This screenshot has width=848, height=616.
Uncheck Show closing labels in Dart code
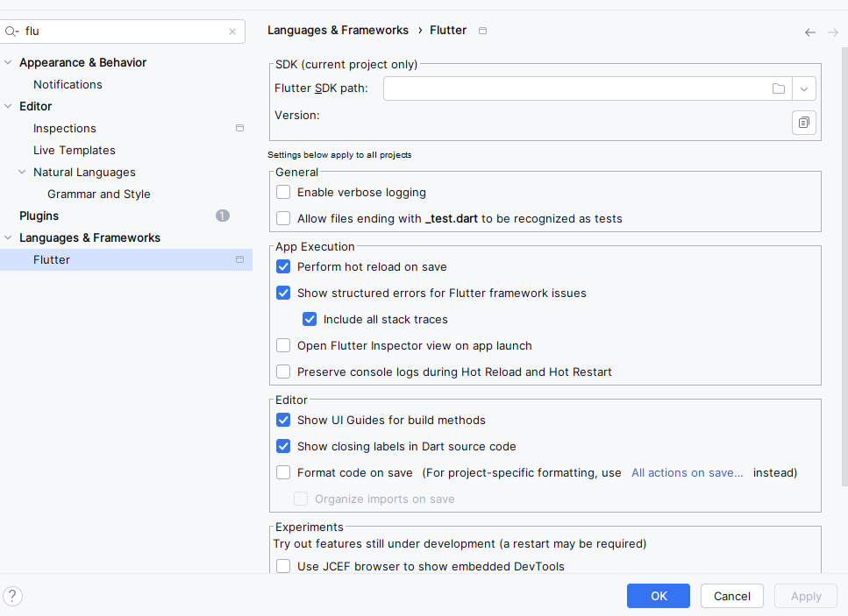[283, 446]
